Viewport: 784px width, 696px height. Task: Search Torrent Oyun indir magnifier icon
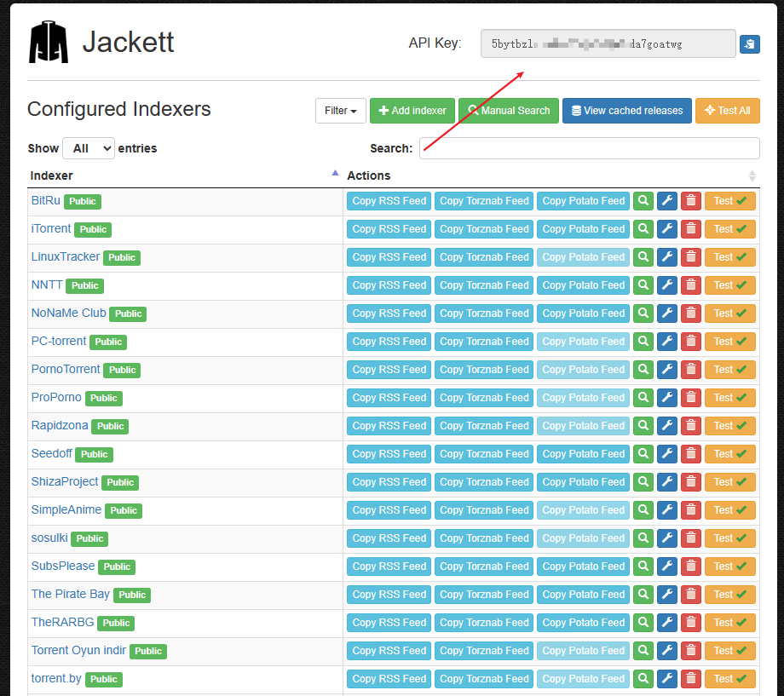(643, 651)
